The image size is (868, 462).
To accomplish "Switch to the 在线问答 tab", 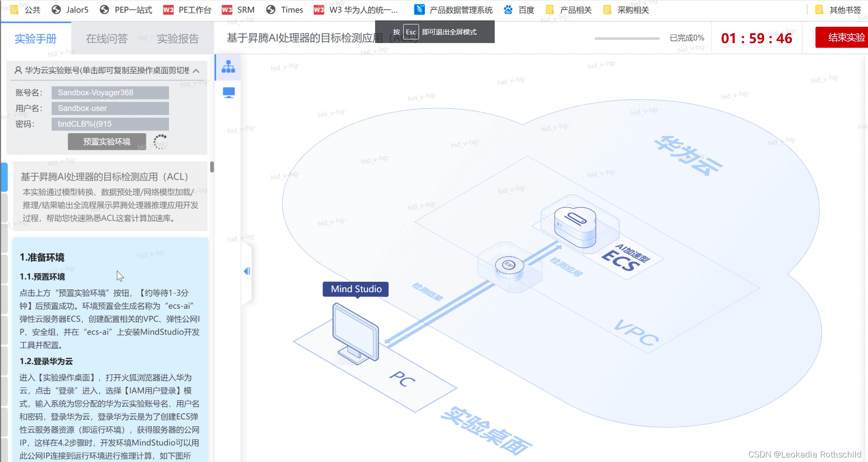I will [x=107, y=39].
